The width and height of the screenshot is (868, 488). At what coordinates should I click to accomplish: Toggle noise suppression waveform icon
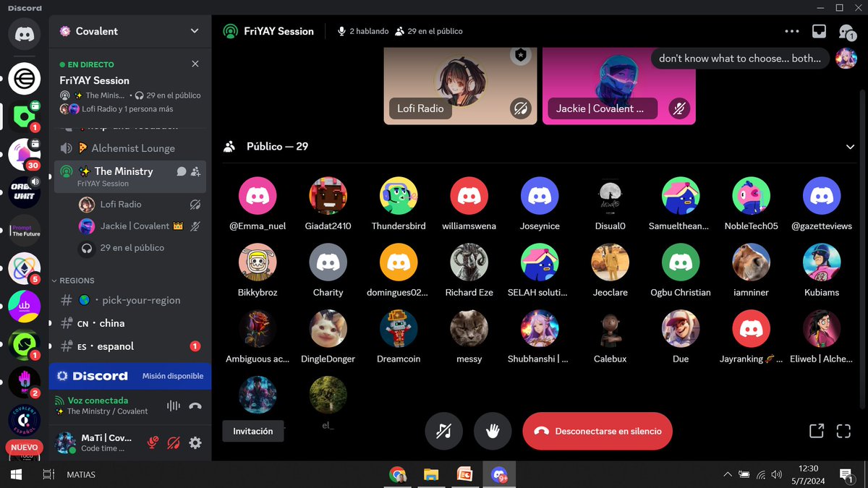pos(174,406)
